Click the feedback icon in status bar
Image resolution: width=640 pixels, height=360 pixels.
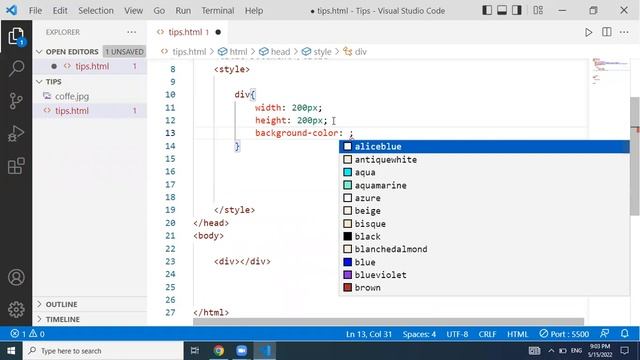click(x=605, y=333)
